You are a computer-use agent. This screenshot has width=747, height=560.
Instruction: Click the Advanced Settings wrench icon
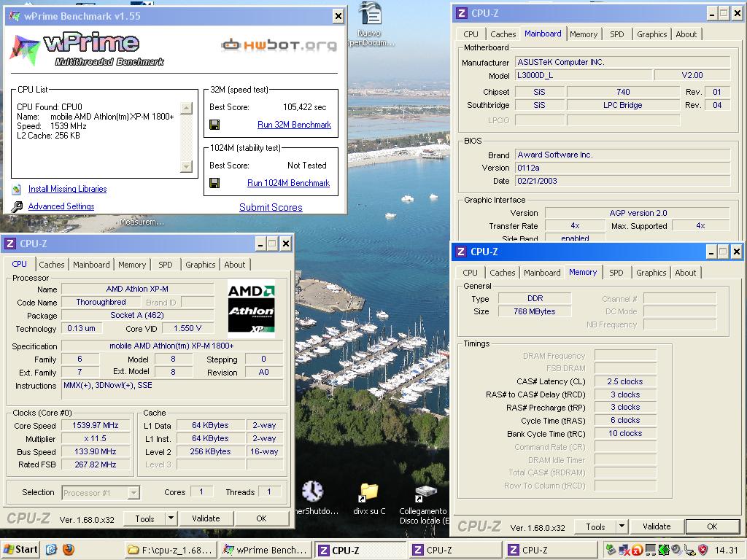click(x=17, y=206)
